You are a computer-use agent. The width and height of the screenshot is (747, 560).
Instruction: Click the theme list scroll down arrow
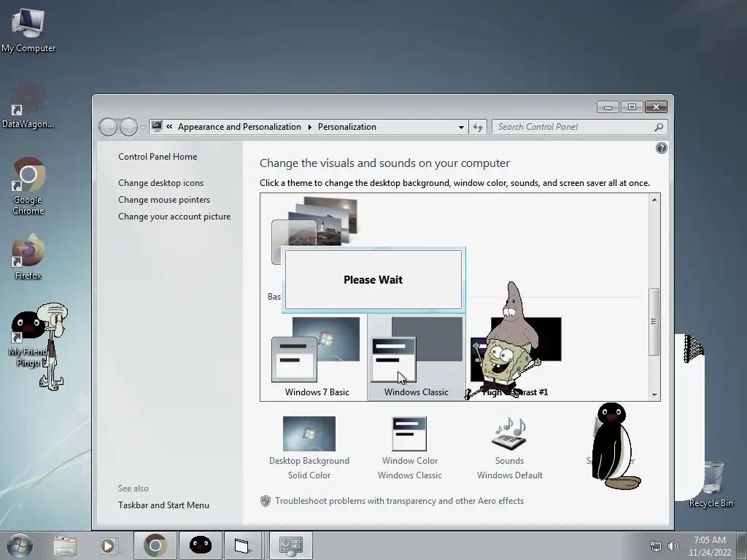[654, 394]
